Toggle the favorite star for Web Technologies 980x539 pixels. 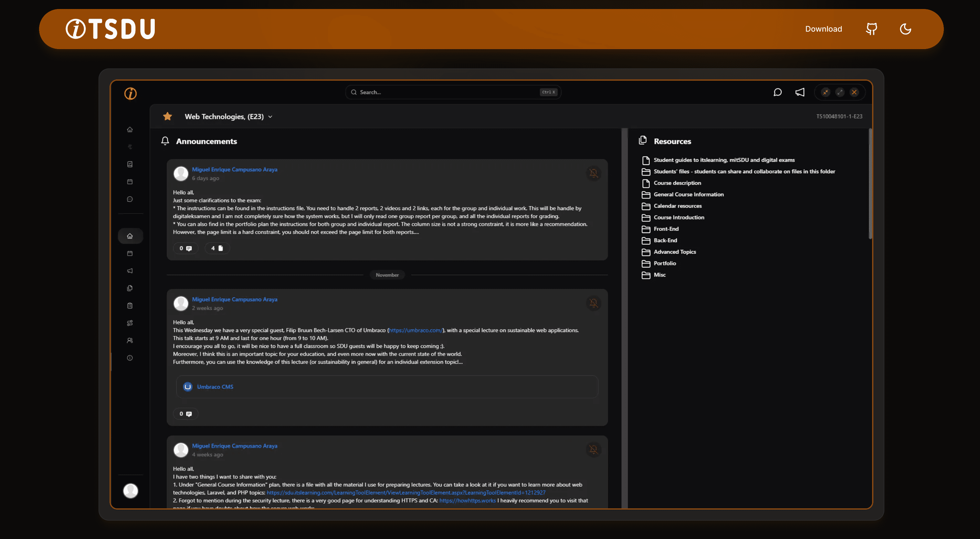click(167, 116)
